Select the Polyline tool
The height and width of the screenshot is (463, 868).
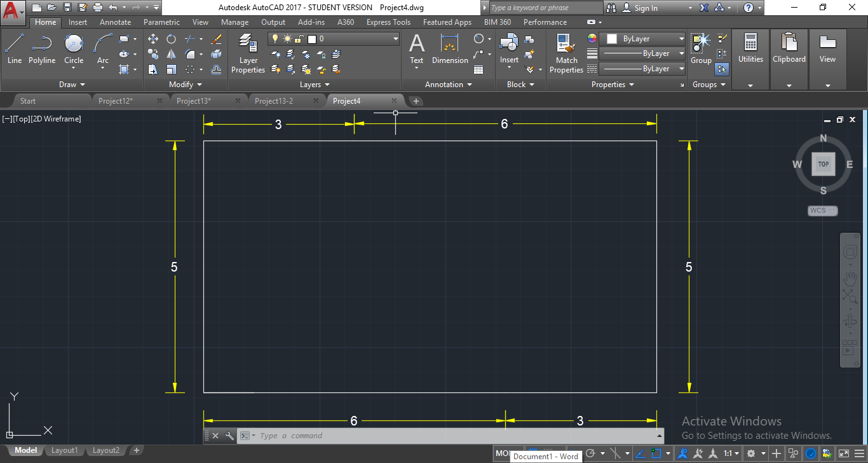[42, 49]
